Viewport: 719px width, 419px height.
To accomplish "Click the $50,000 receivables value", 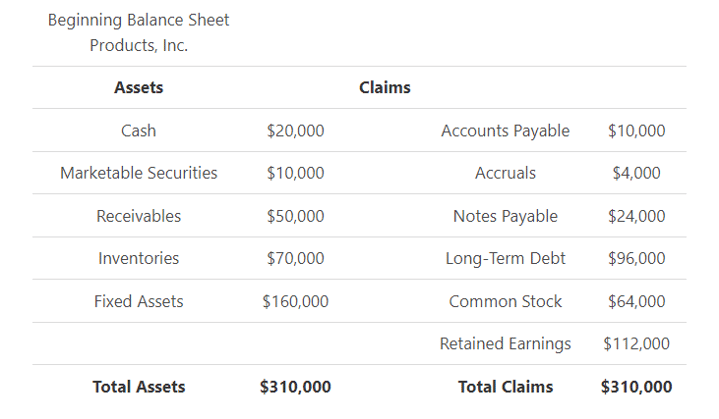I will 295,216.
